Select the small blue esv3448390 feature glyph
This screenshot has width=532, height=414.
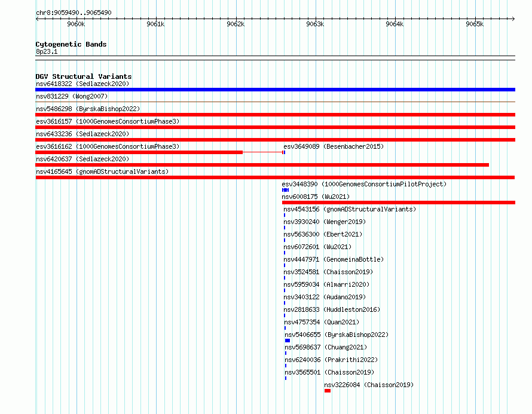click(x=285, y=190)
